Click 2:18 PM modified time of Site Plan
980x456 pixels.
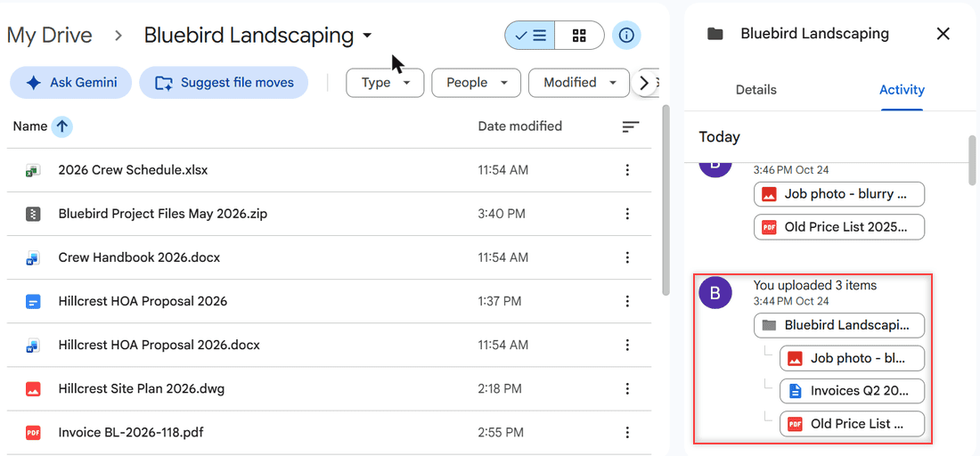click(500, 389)
